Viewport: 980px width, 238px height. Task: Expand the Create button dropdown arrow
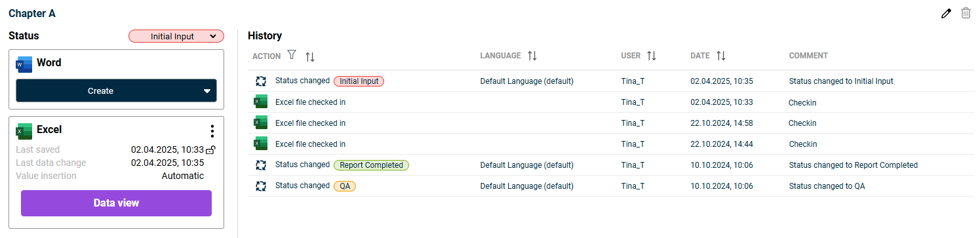click(207, 91)
